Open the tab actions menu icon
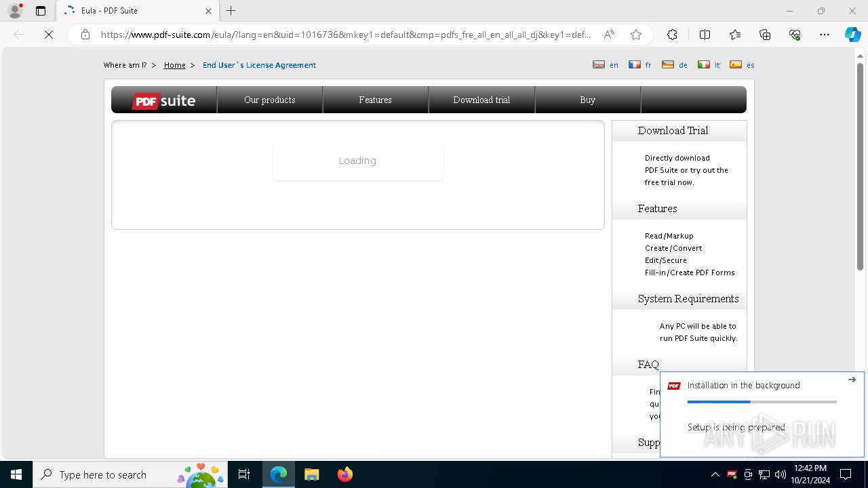The image size is (868, 488). tap(41, 11)
